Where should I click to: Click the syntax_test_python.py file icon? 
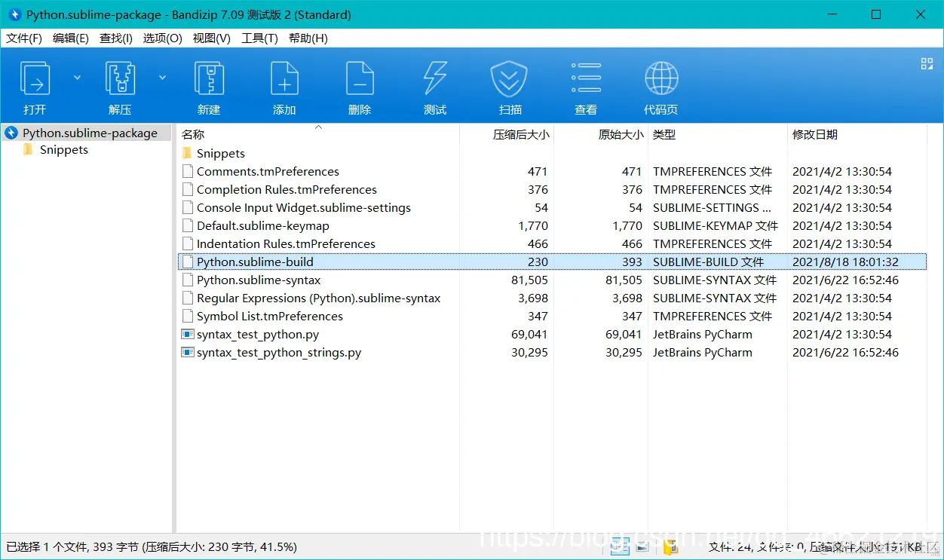(x=188, y=334)
